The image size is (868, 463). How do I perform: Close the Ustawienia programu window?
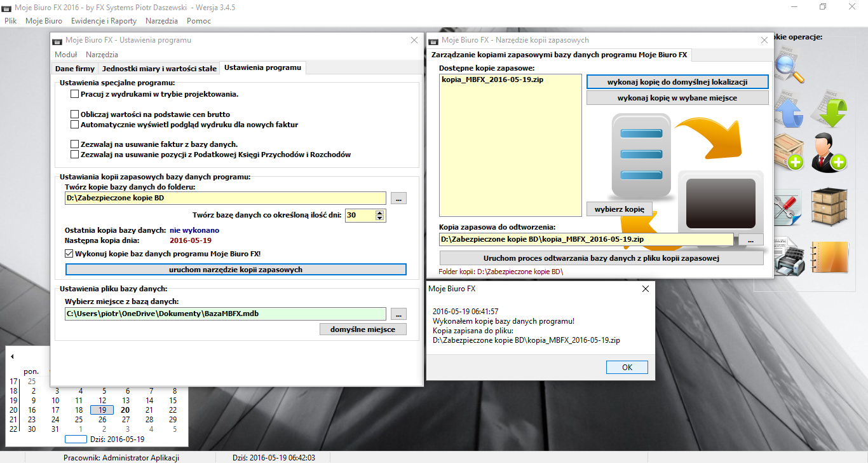pyautogui.click(x=414, y=40)
